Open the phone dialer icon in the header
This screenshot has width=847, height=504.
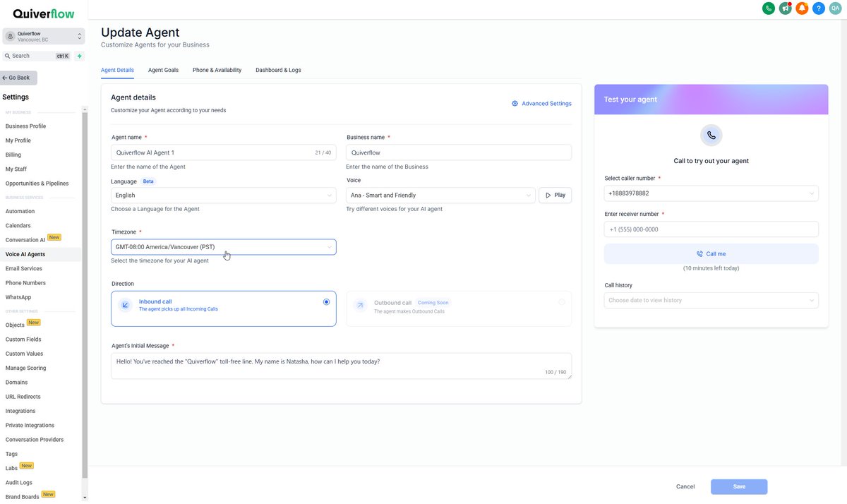(x=769, y=8)
